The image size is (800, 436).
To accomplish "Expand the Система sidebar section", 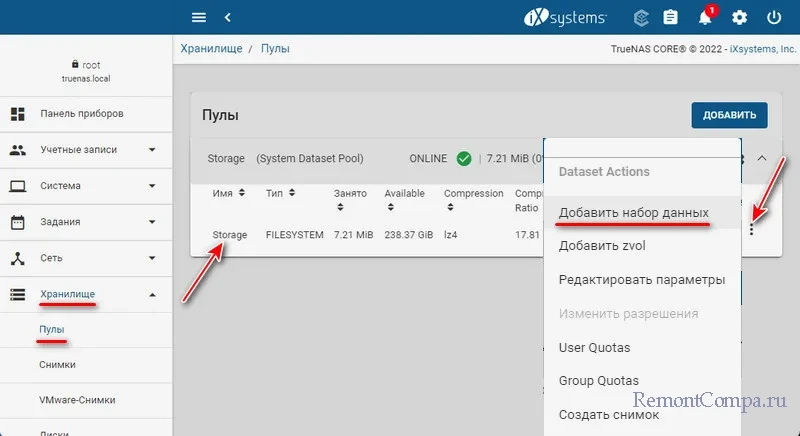I will coord(152,186).
